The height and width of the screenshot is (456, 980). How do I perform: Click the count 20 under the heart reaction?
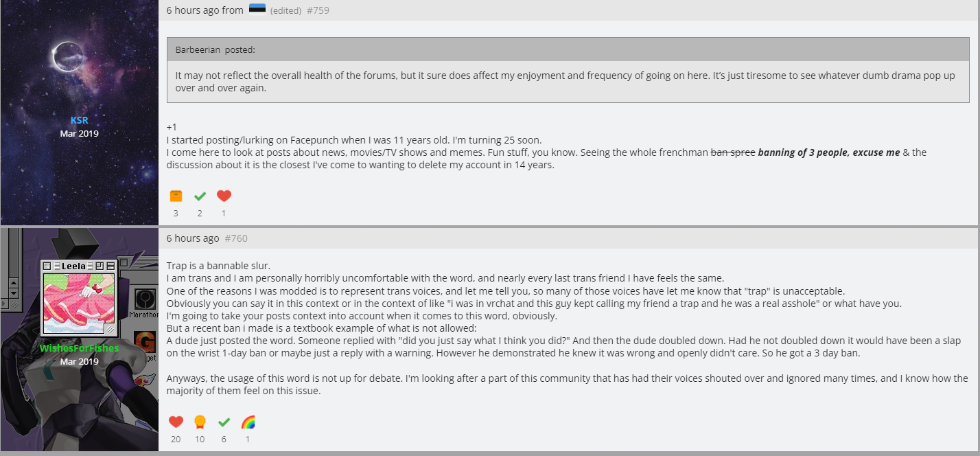click(176, 439)
